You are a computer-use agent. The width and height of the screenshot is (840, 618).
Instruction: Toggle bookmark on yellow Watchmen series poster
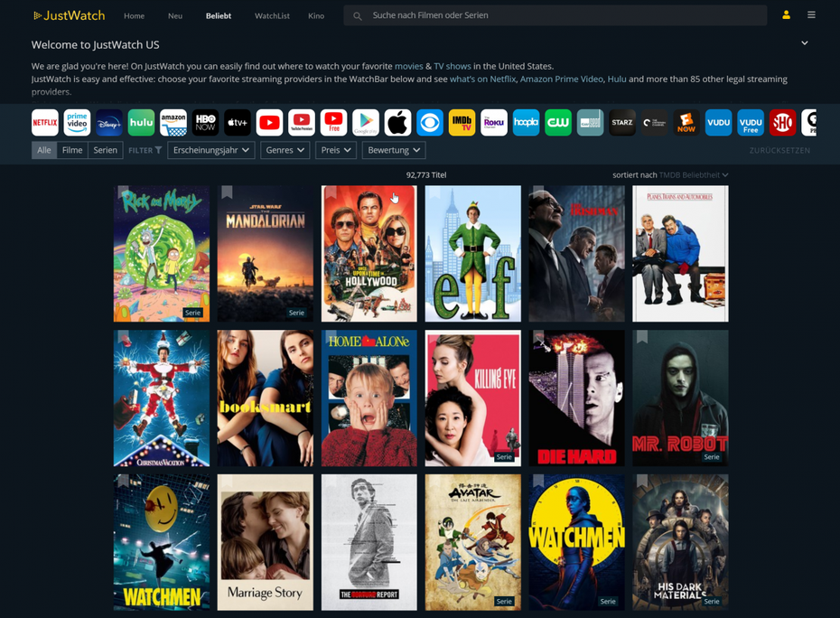538,481
